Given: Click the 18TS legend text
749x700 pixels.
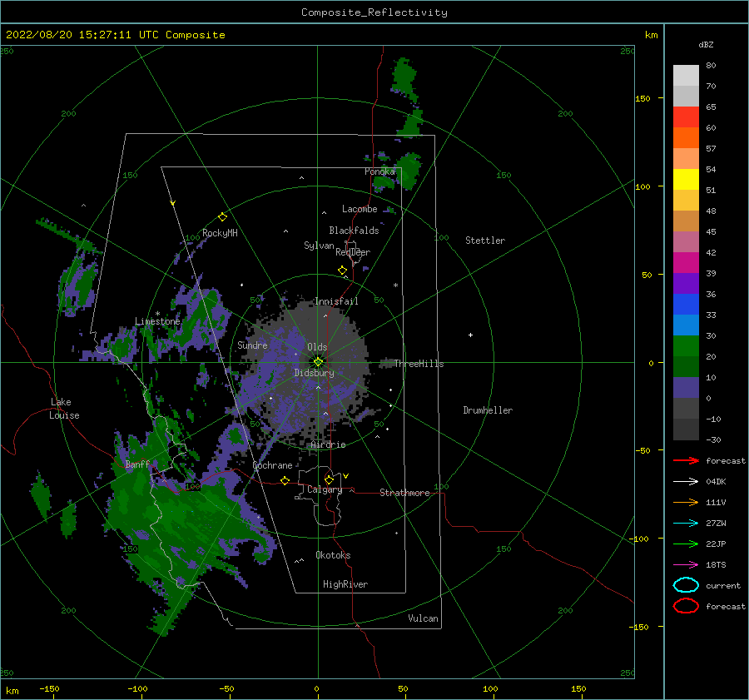Looking at the screenshot, I should click(x=716, y=565).
